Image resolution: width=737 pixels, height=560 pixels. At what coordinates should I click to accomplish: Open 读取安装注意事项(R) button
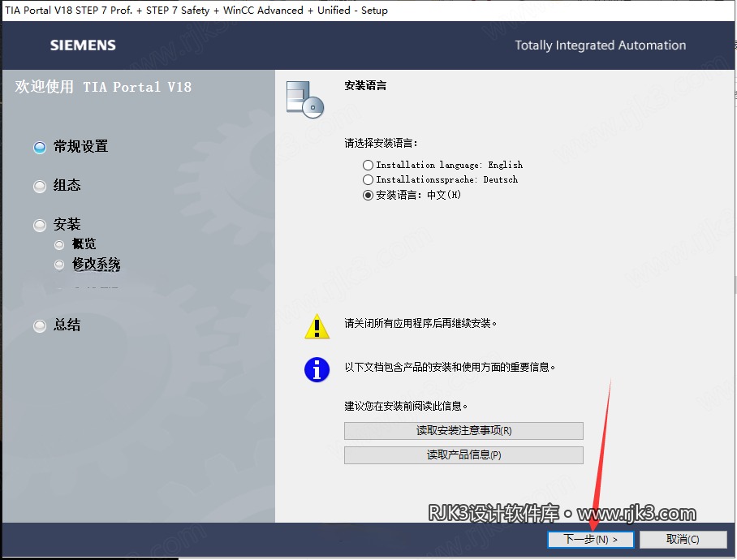click(x=463, y=430)
